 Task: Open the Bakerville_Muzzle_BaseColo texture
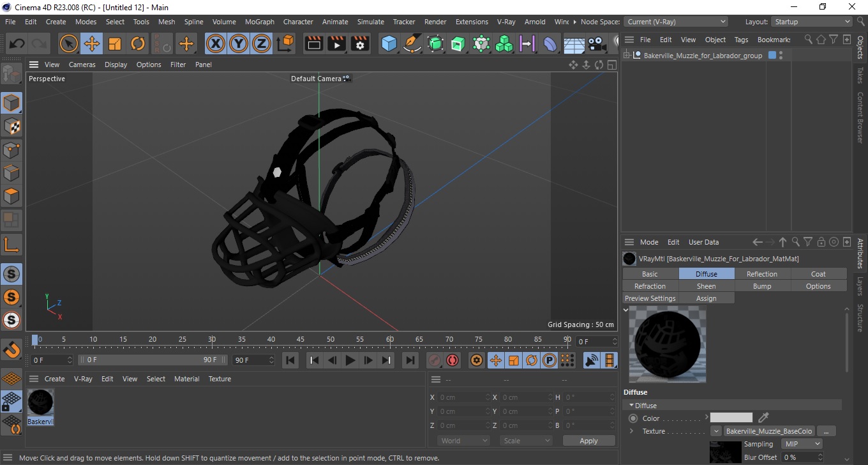(x=769, y=431)
